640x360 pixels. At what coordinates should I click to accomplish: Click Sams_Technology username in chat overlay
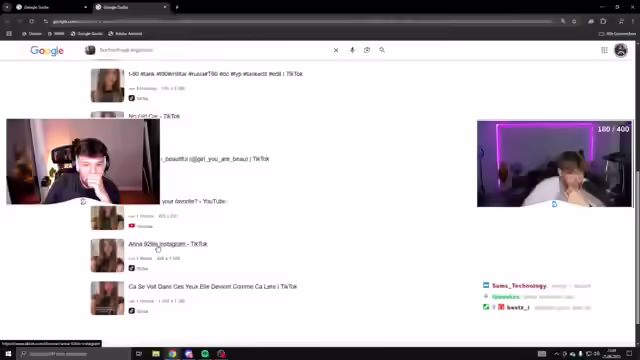(519, 286)
